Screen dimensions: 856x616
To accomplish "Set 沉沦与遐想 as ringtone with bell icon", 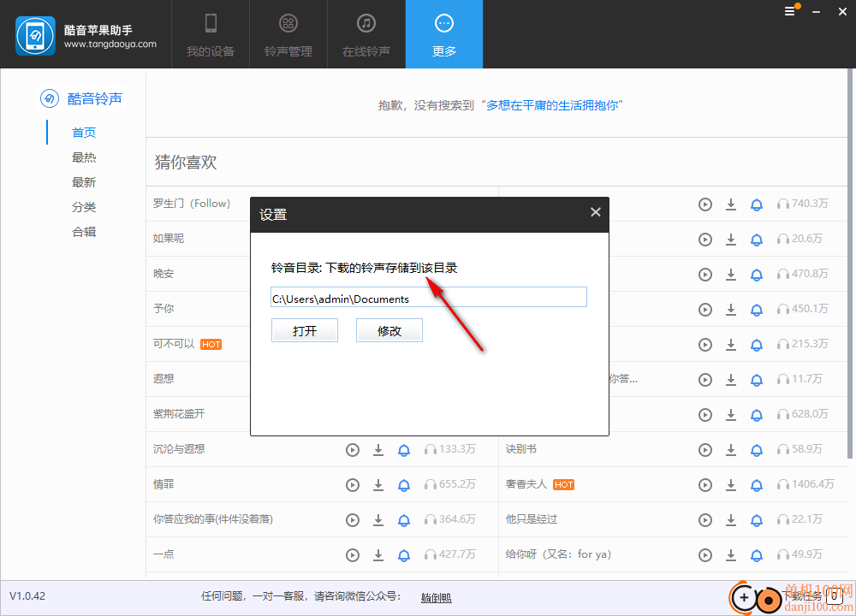I will [x=404, y=450].
